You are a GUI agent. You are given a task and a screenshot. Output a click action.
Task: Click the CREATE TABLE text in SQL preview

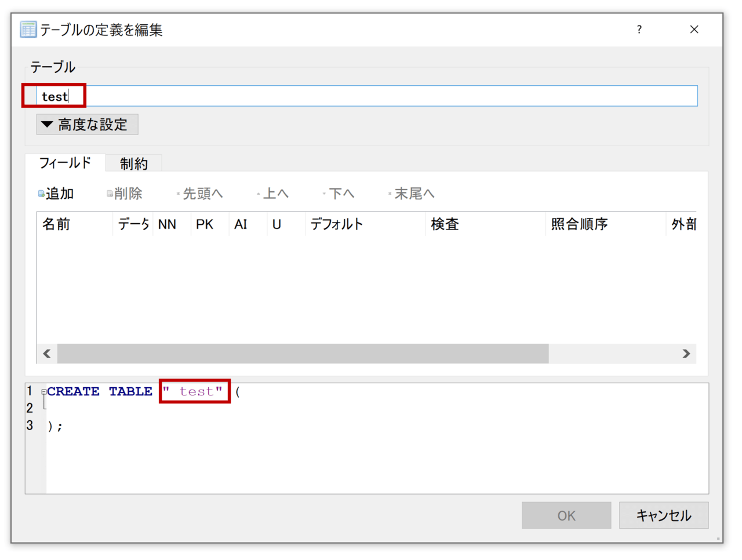(100, 392)
